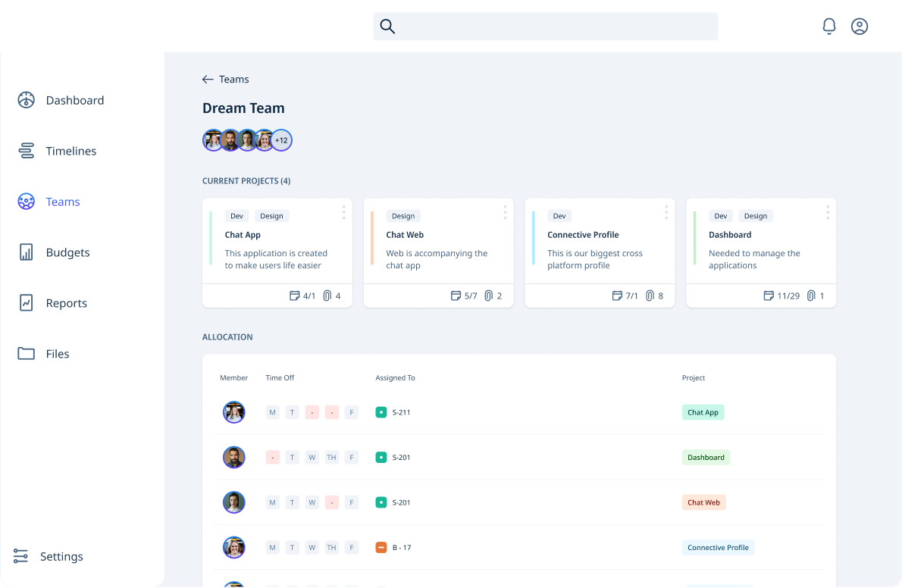Click green status icon for Dashboard row S-201
This screenshot has height=588, width=902.
[381, 458]
